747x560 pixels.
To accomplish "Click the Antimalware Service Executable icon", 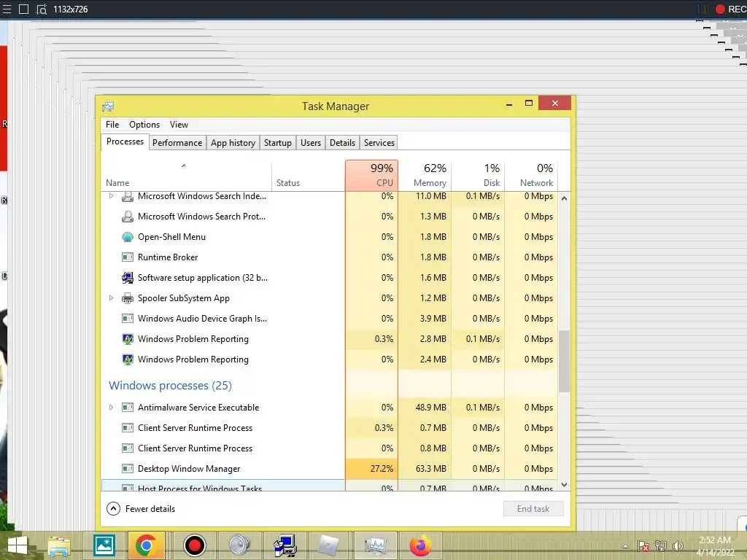I will 127,408.
